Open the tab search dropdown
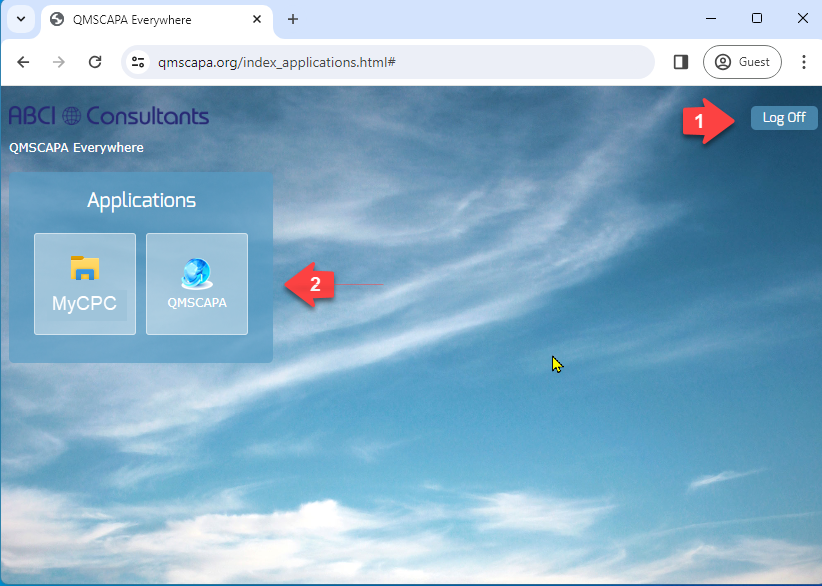 pos(21,19)
